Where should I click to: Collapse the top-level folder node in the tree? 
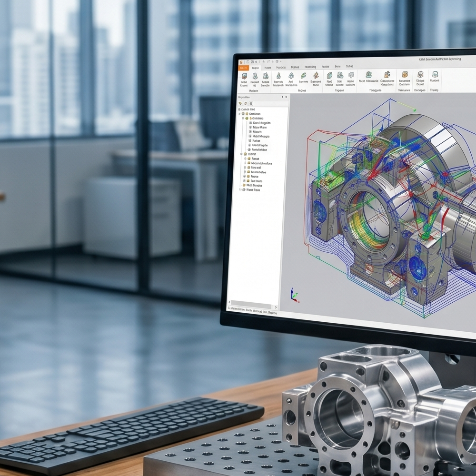click(239, 114)
